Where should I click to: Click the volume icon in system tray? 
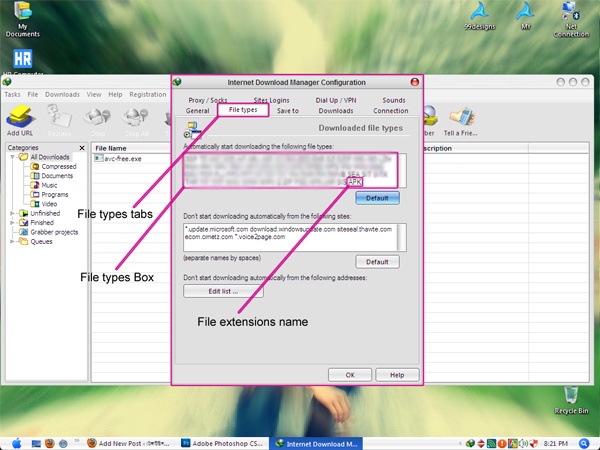(x=523, y=443)
